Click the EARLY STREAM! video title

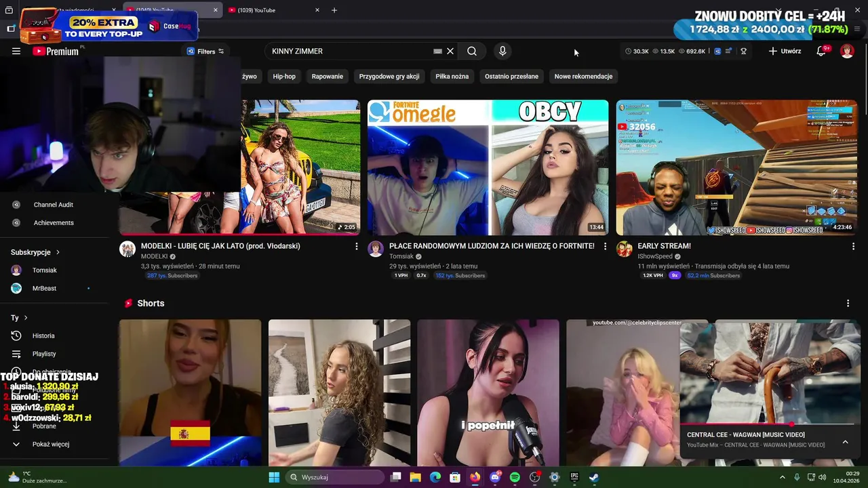coord(664,246)
